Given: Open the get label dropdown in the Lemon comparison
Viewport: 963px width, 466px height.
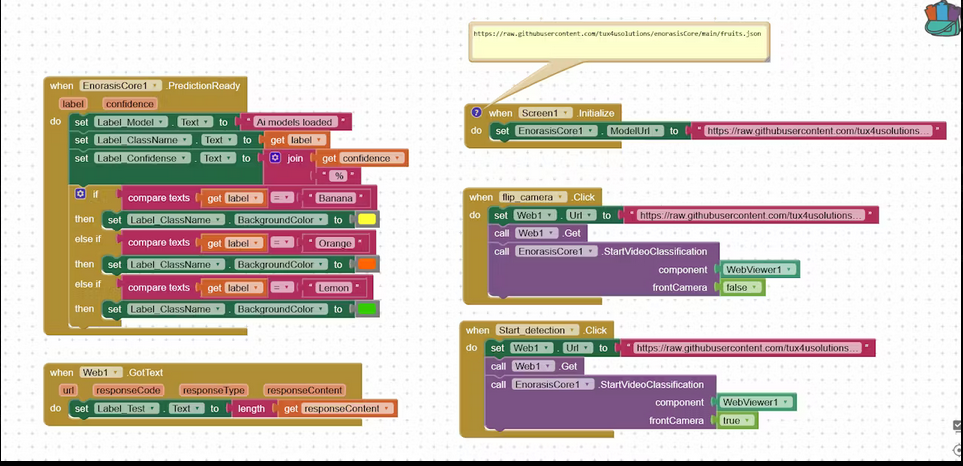Looking at the screenshot, I should pyautogui.click(x=244, y=288).
